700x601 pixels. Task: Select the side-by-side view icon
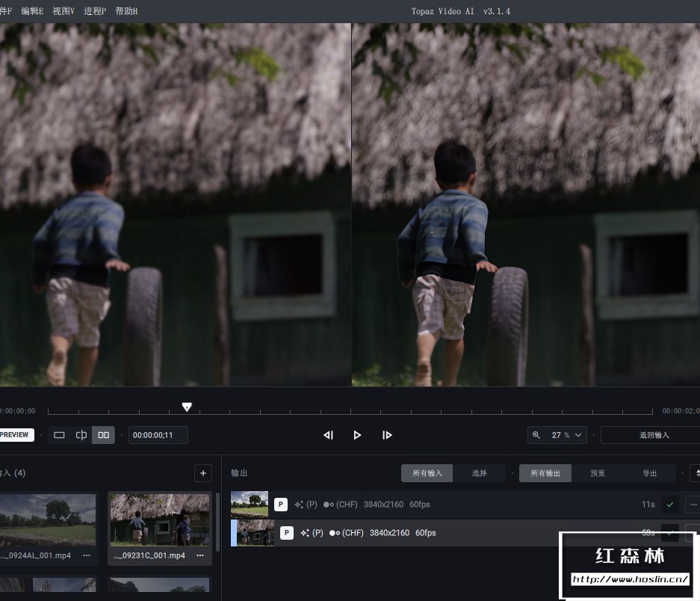[x=104, y=435]
